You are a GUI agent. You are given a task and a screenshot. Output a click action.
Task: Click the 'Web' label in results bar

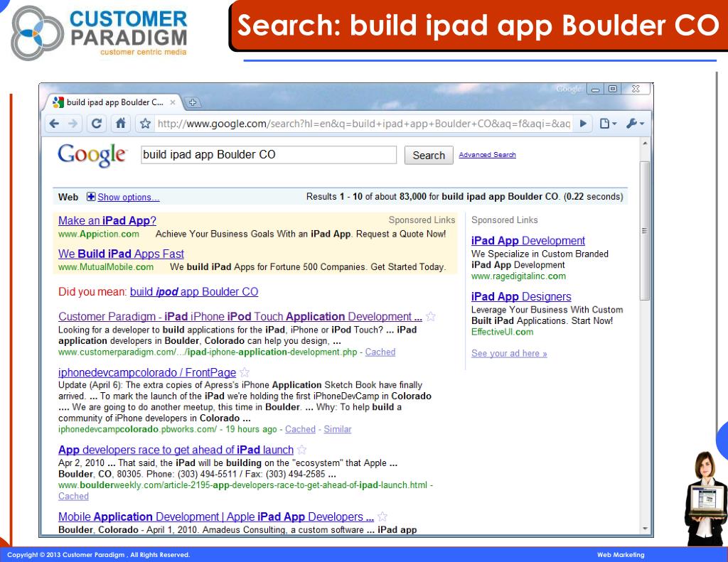(x=68, y=197)
